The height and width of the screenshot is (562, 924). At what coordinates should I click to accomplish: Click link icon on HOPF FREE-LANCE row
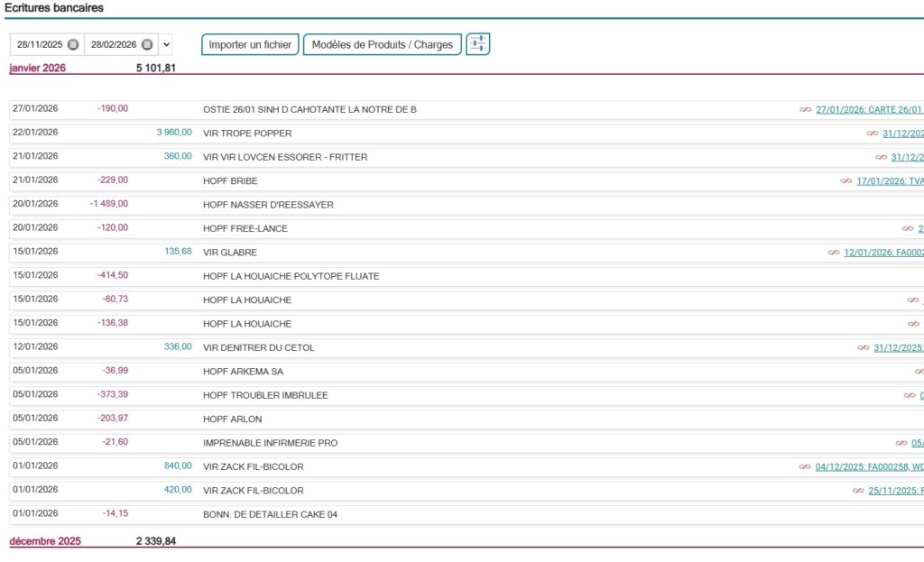pos(907,229)
